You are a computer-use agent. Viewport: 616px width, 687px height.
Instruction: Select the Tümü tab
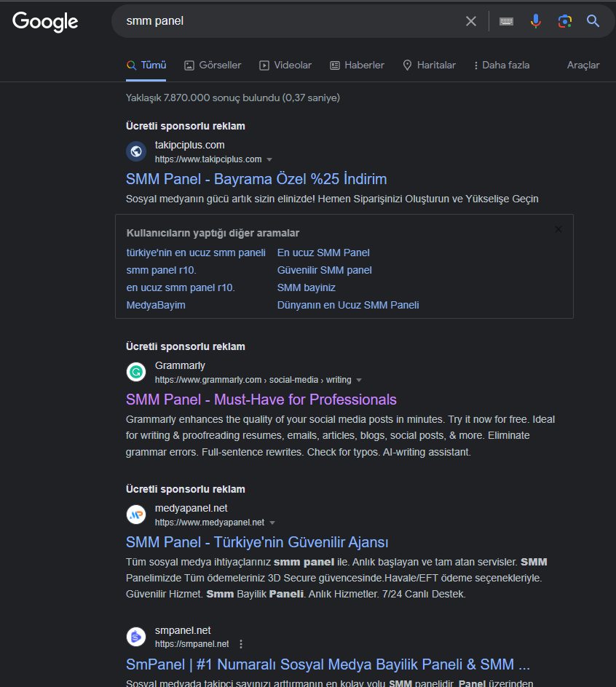click(x=146, y=65)
